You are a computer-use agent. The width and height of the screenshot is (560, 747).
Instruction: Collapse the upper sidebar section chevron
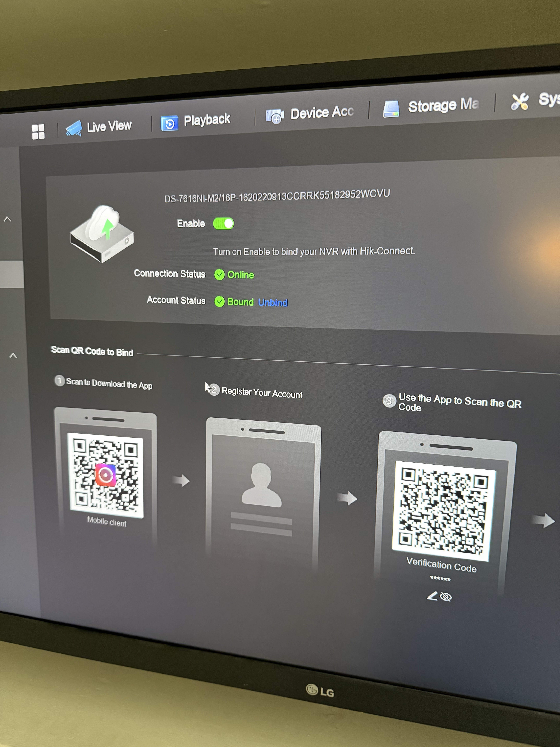point(7,219)
